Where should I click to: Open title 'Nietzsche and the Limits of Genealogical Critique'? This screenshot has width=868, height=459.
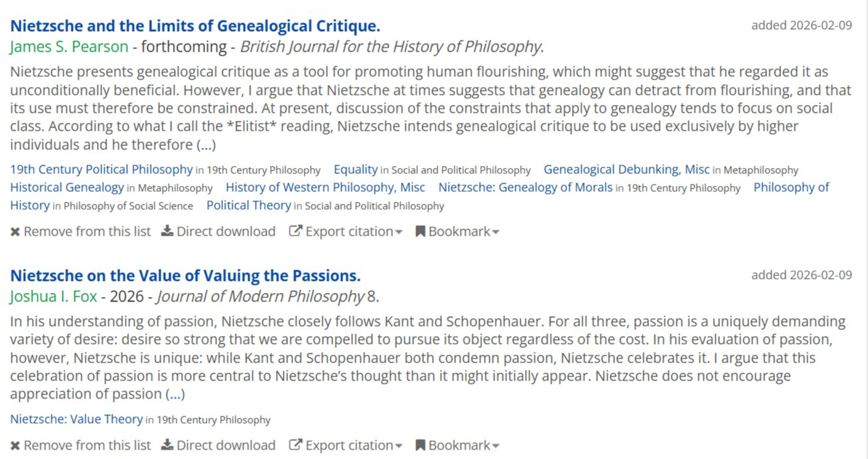195,27
